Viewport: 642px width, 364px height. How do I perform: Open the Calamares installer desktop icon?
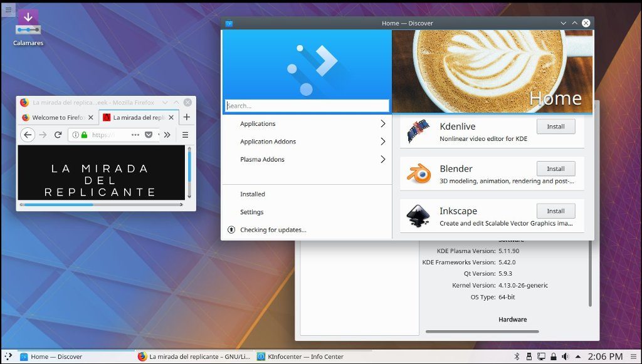28,23
